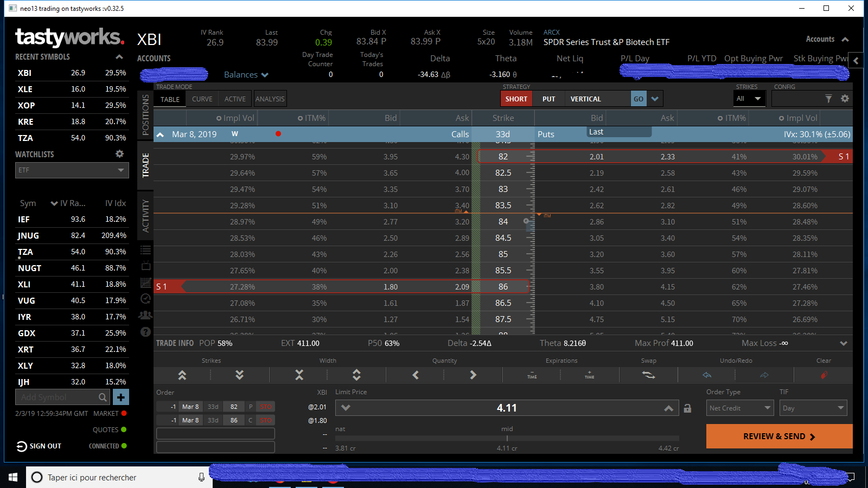Narrow the spread width icon

[x=299, y=375]
